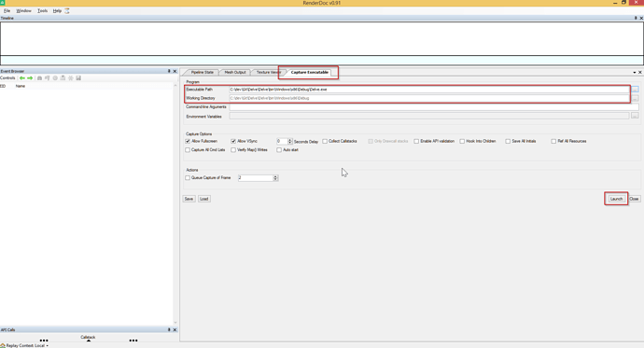
Task: Open the File menu
Action: pos(7,10)
